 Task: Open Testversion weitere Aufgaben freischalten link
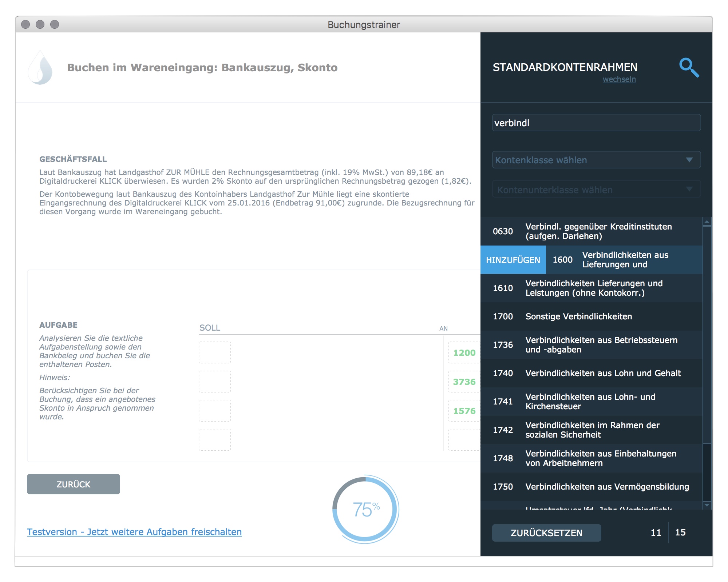[134, 532]
